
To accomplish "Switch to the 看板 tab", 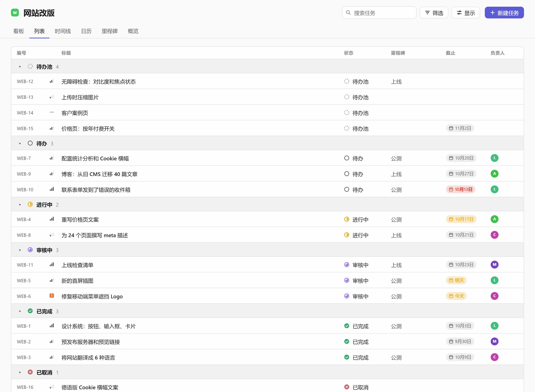I will point(18,31).
